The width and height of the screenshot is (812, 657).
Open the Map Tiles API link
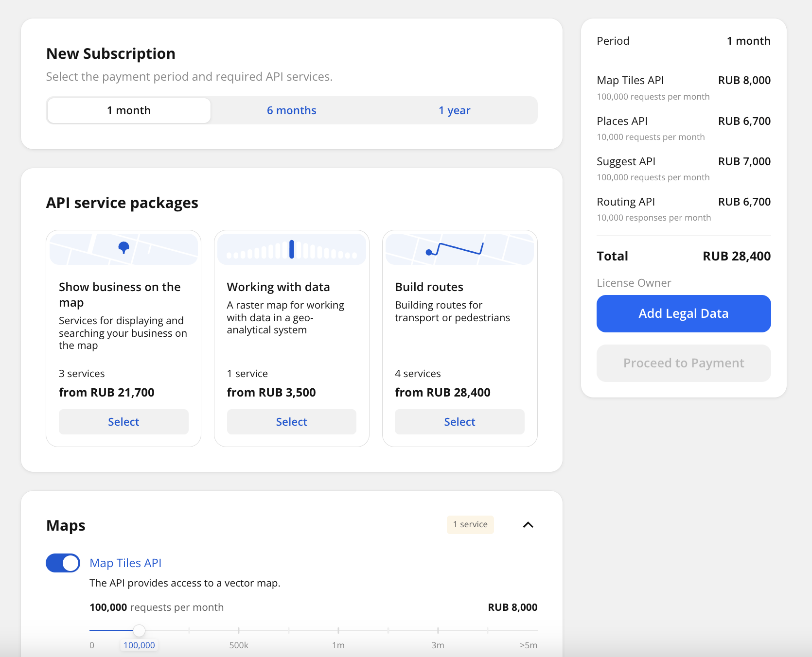(125, 563)
